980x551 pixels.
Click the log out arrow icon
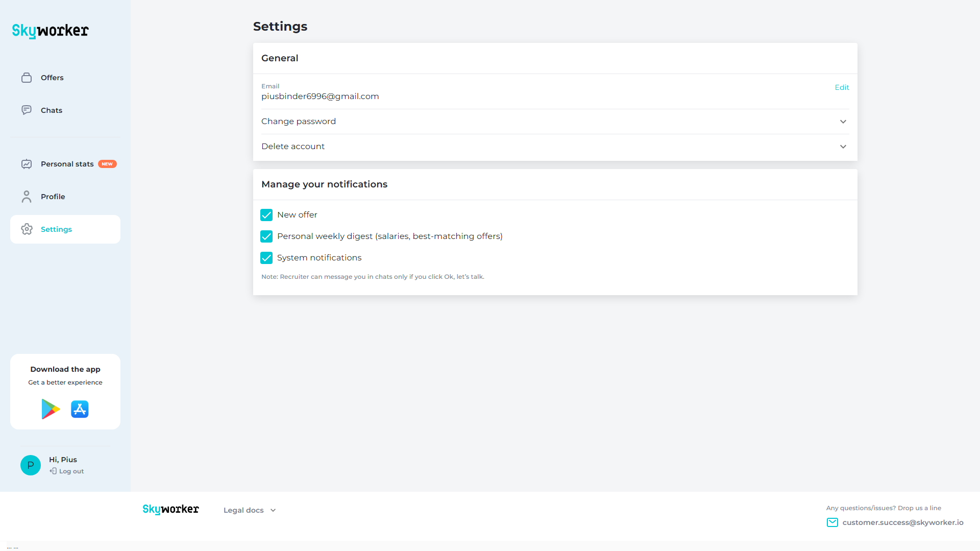pyautogui.click(x=53, y=471)
